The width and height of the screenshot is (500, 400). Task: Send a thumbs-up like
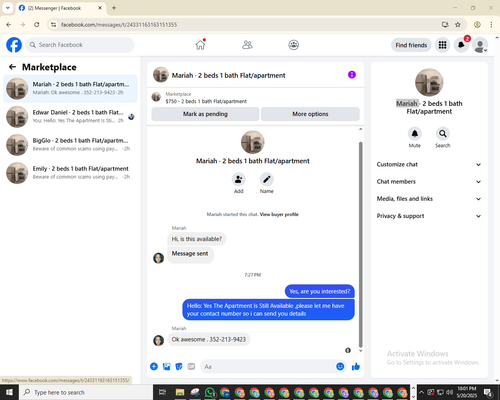356,367
